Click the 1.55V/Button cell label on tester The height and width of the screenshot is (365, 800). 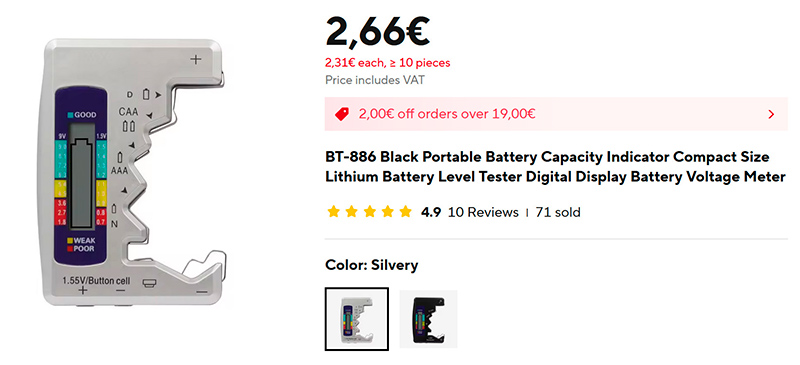point(96,281)
